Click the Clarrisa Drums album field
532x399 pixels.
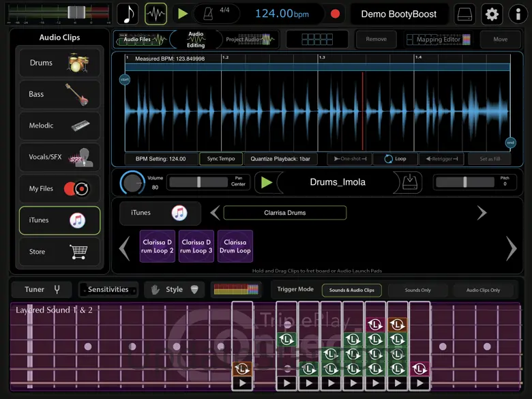(285, 213)
